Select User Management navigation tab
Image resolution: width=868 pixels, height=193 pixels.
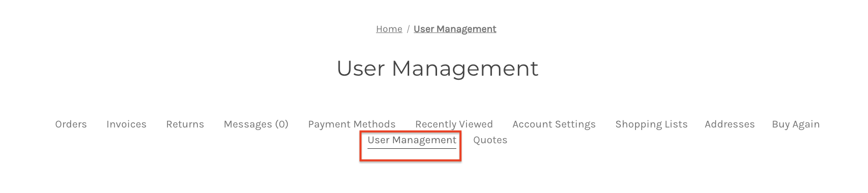412,140
